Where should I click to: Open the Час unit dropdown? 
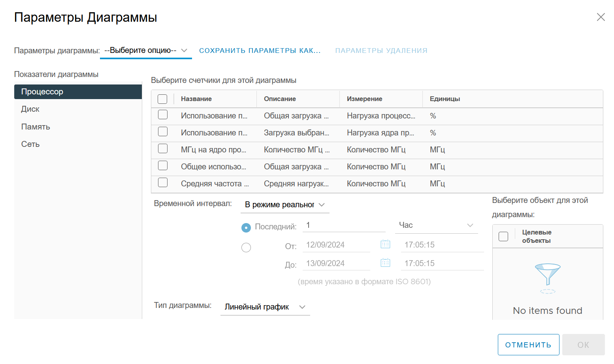(x=437, y=225)
